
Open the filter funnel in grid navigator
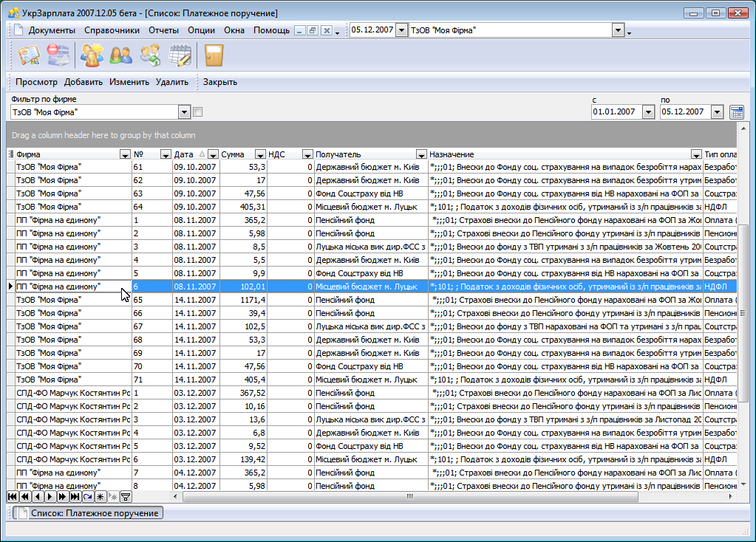(x=126, y=497)
